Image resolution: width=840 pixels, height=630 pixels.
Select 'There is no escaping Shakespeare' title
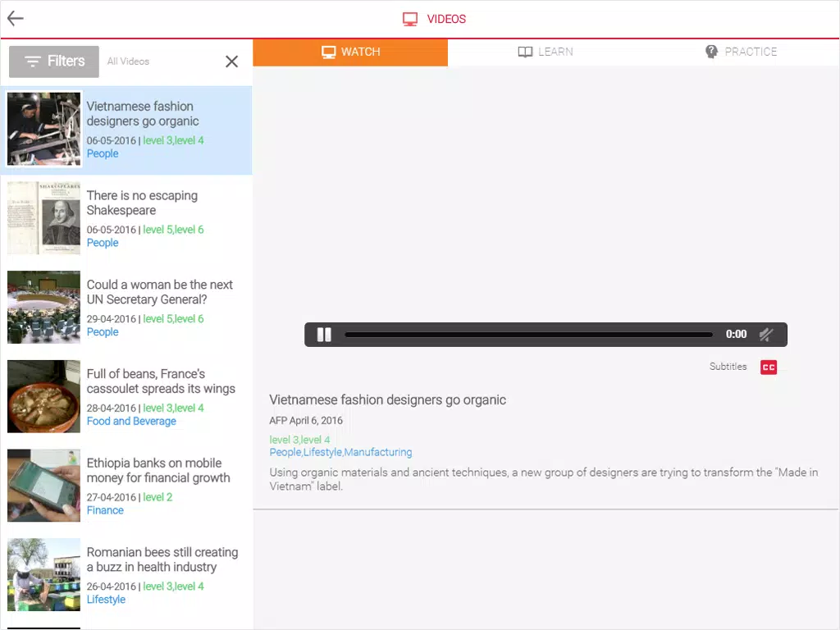point(142,203)
